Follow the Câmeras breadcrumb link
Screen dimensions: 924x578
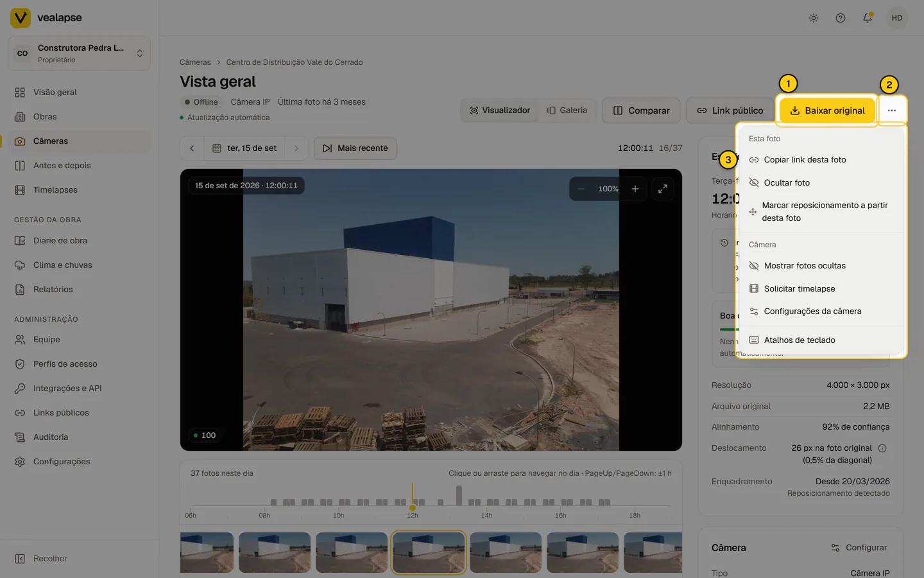(195, 62)
